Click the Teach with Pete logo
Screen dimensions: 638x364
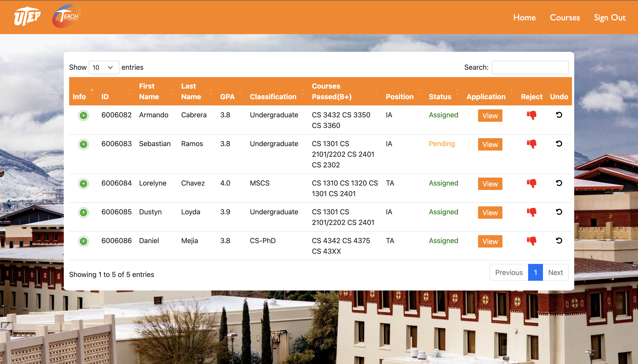66,17
